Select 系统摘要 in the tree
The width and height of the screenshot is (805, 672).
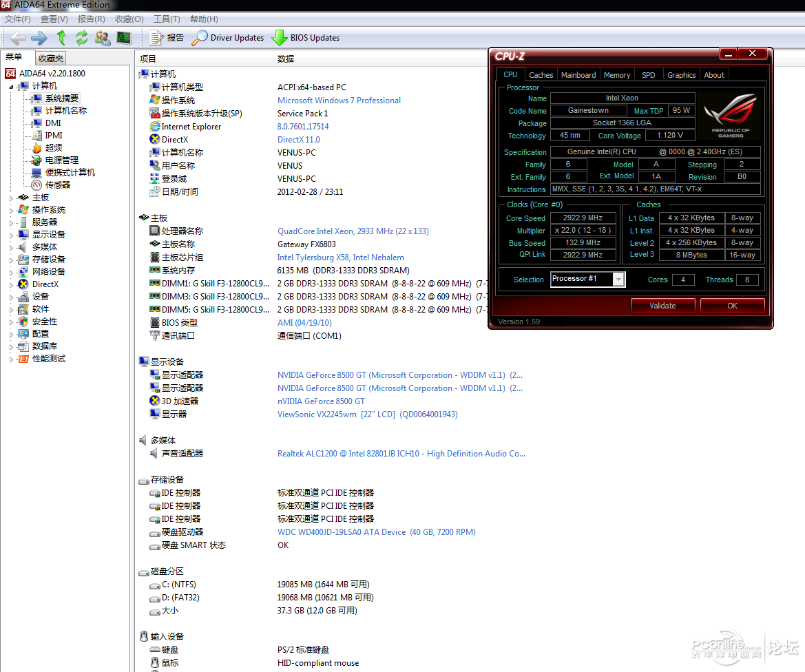[x=56, y=98]
